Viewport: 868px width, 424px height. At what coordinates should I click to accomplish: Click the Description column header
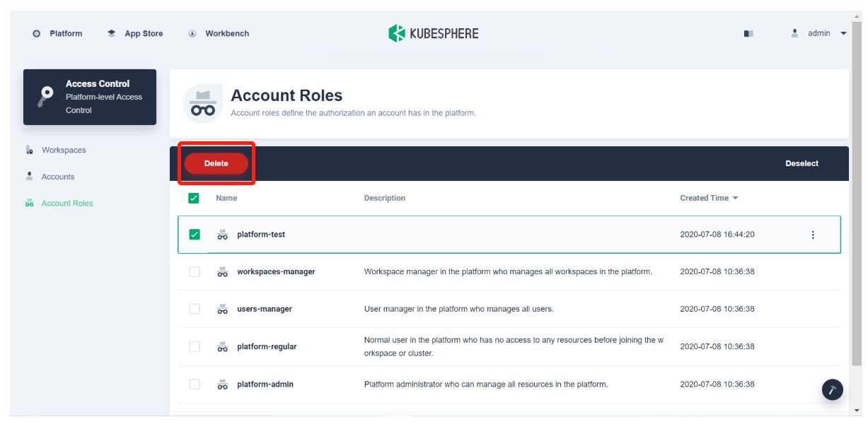385,198
